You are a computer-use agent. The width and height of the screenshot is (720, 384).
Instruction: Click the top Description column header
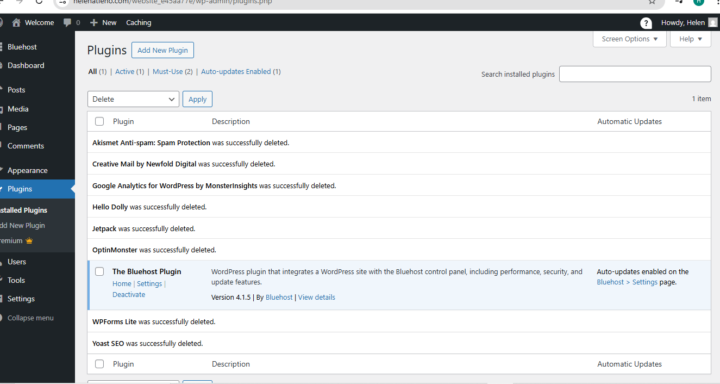tap(231, 121)
